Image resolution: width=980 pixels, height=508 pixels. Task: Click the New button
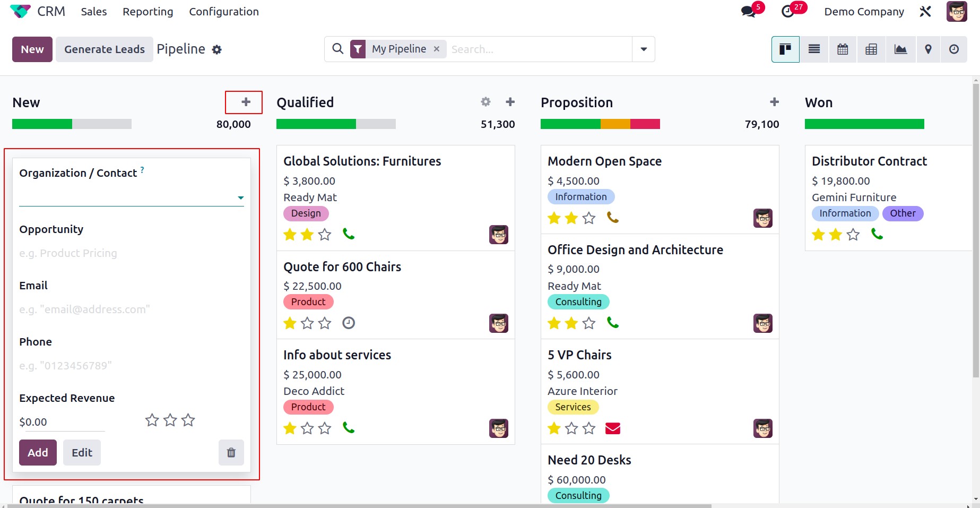point(32,49)
